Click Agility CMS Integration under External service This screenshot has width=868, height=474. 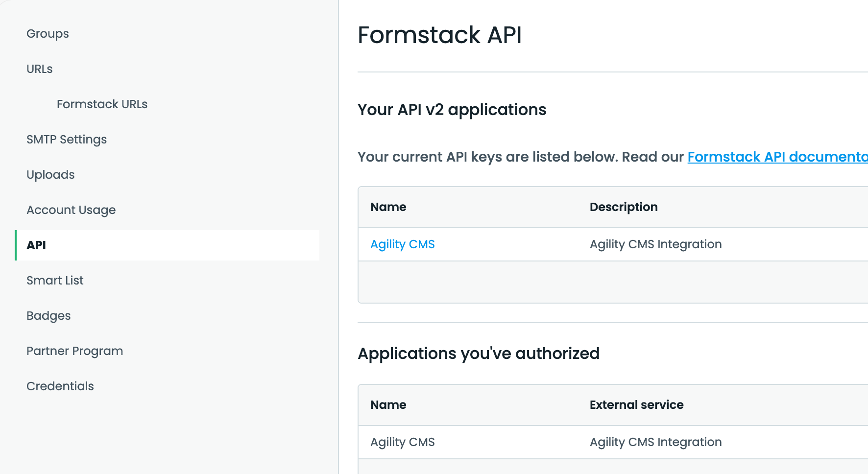[x=655, y=442]
